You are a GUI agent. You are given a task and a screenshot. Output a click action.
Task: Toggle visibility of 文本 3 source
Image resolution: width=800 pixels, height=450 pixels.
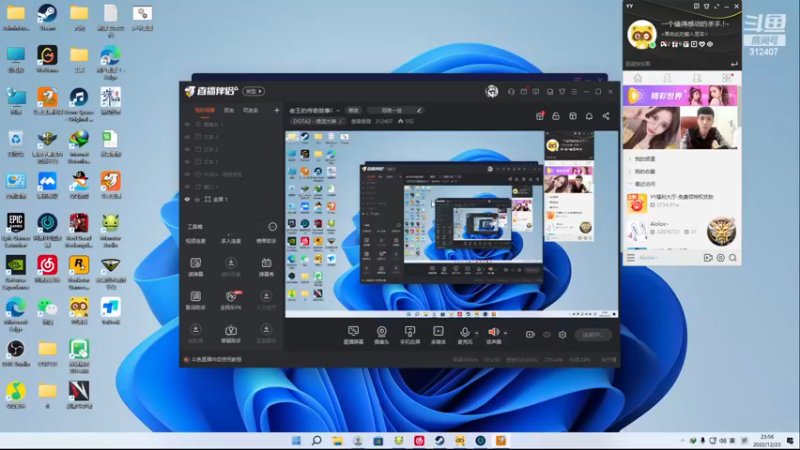coord(187,137)
